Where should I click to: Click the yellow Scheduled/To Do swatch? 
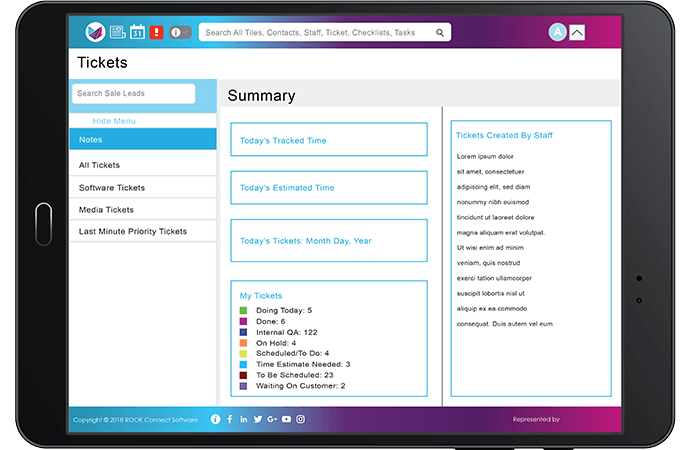click(243, 354)
